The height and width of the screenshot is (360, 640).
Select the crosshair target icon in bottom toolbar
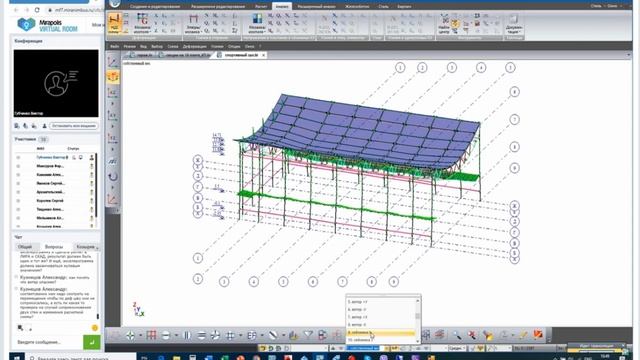tap(130, 336)
